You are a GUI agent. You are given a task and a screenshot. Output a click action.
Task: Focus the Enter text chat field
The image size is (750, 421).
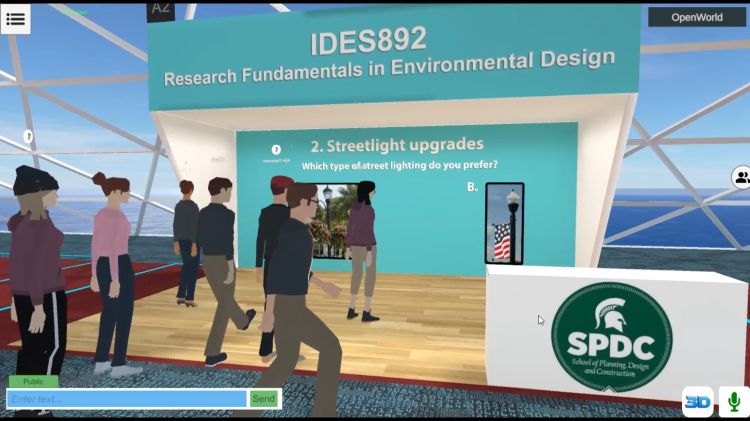(x=127, y=399)
